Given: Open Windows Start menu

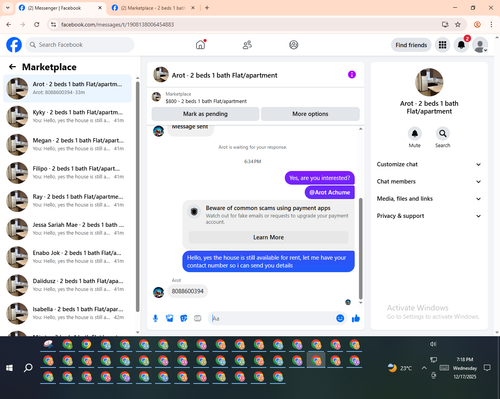Looking at the screenshot, I should point(9,368).
